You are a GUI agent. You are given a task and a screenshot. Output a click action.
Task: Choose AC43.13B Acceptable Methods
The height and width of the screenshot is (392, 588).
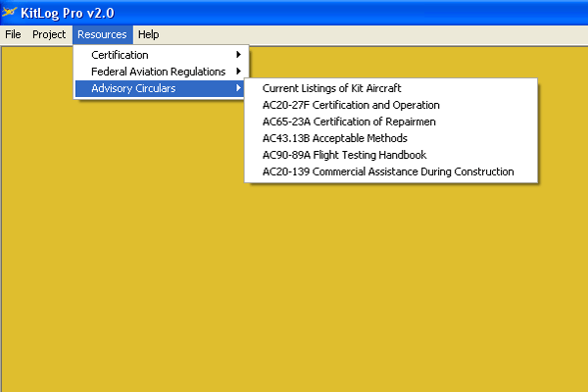click(x=334, y=138)
